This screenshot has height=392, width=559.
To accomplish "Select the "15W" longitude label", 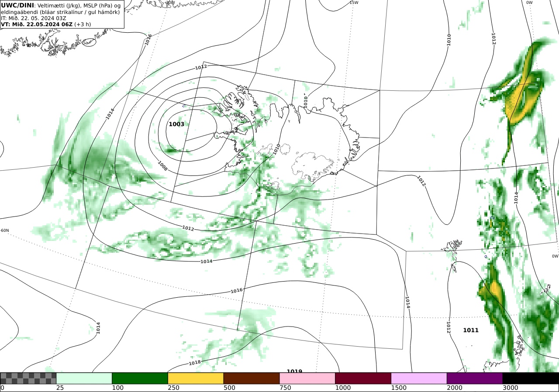I will (x=354, y=3).
